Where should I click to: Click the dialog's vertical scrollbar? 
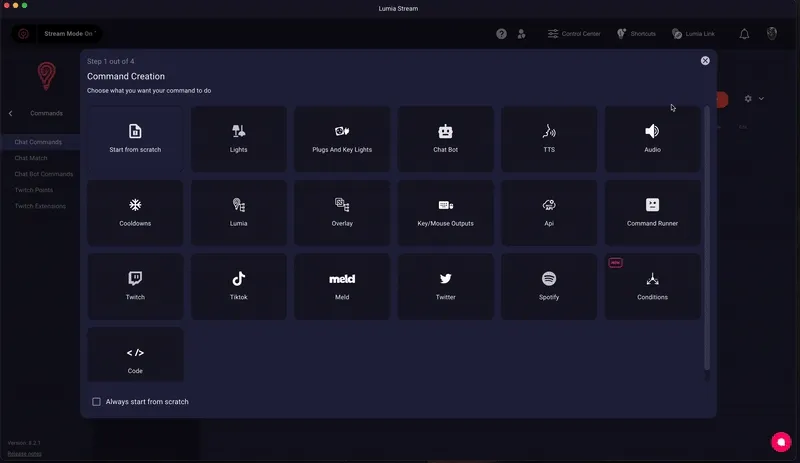tap(708, 240)
